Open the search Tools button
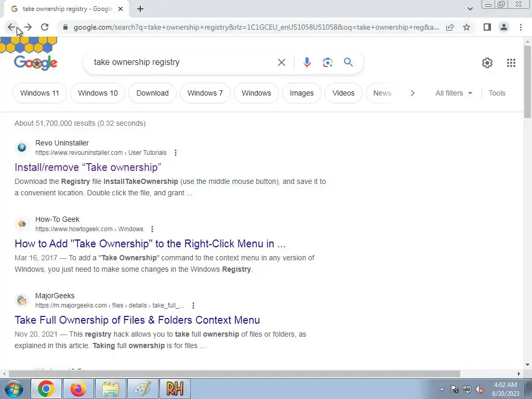532x399 pixels. click(x=497, y=93)
